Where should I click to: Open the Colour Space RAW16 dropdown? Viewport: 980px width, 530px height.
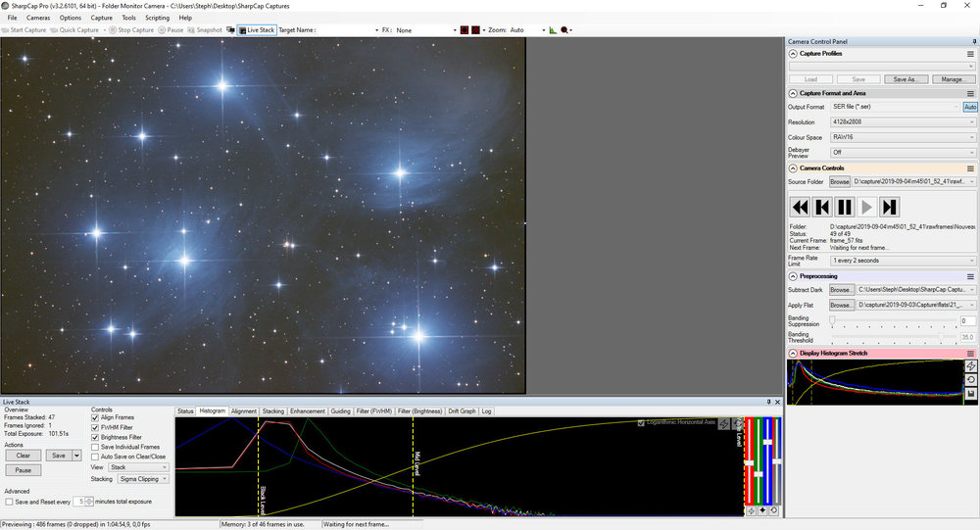(x=903, y=137)
